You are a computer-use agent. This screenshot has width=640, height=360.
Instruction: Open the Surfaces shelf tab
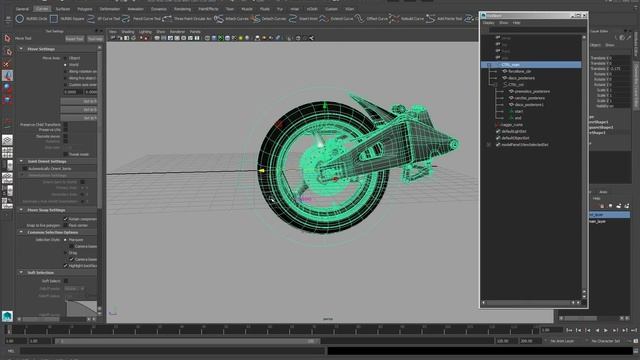[x=62, y=9]
